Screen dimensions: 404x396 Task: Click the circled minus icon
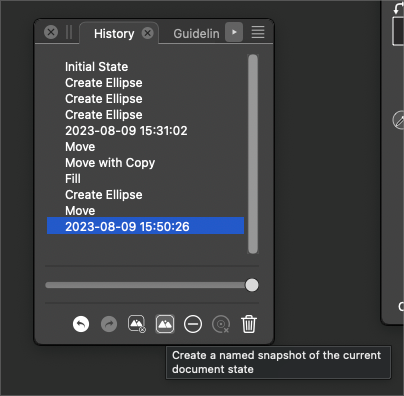pyautogui.click(x=193, y=324)
